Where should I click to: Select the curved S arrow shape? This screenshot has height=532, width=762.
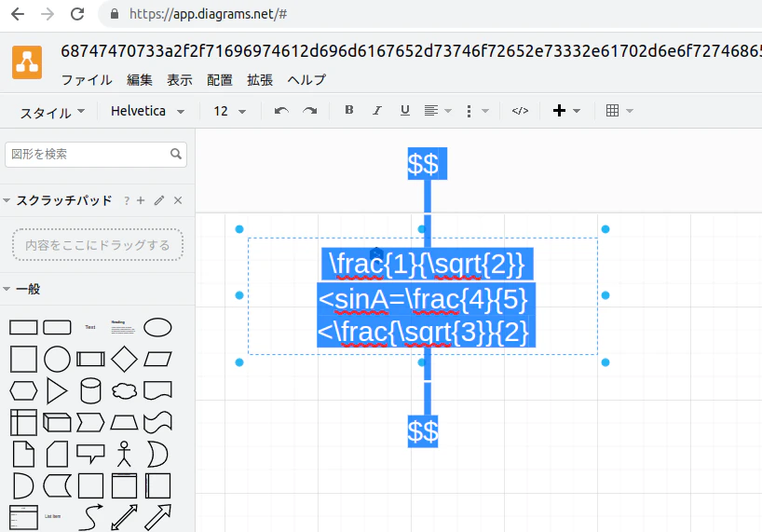[90, 517]
